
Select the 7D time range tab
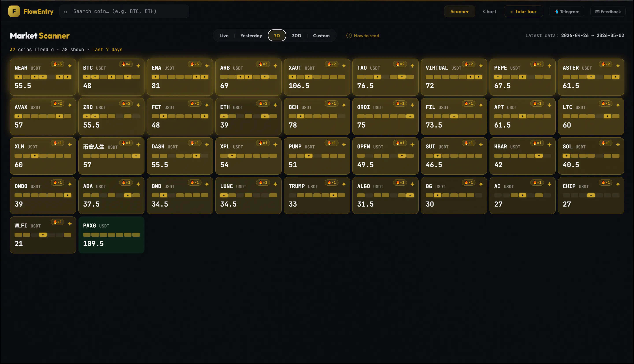click(x=277, y=35)
